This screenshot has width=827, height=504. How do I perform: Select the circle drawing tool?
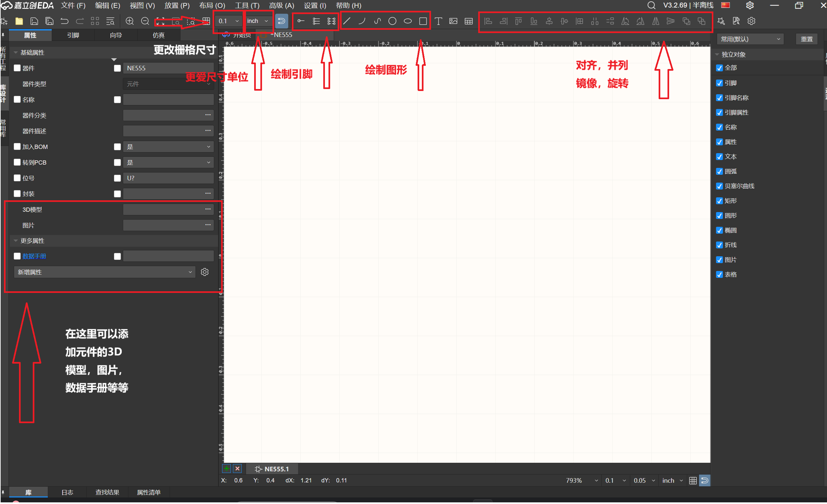[x=392, y=21]
